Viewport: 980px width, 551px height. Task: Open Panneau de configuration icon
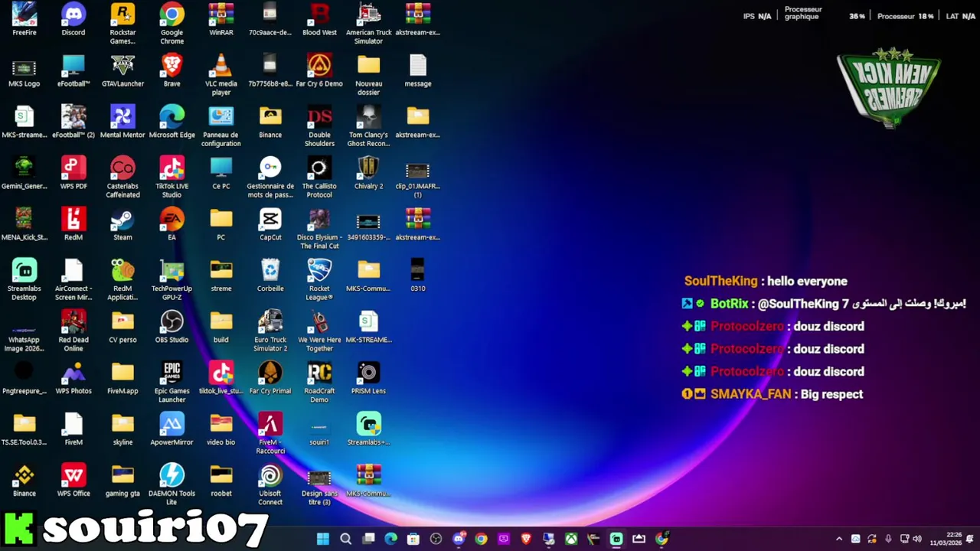click(221, 126)
